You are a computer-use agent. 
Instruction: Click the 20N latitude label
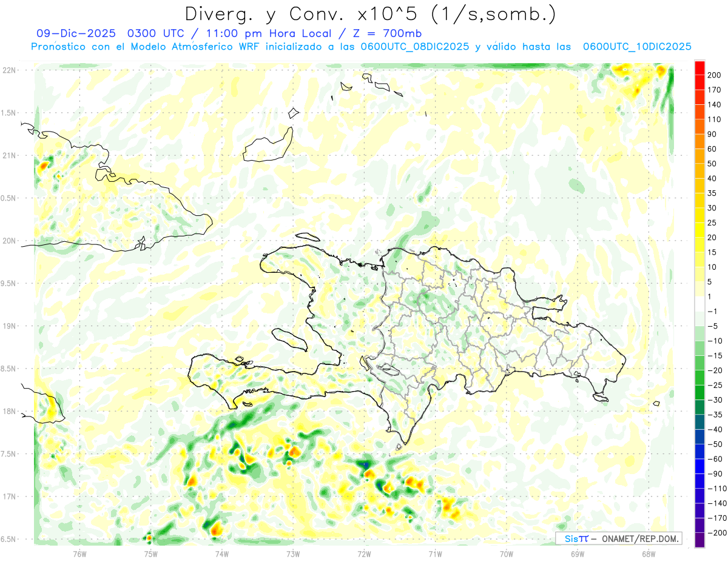pyautogui.click(x=9, y=241)
